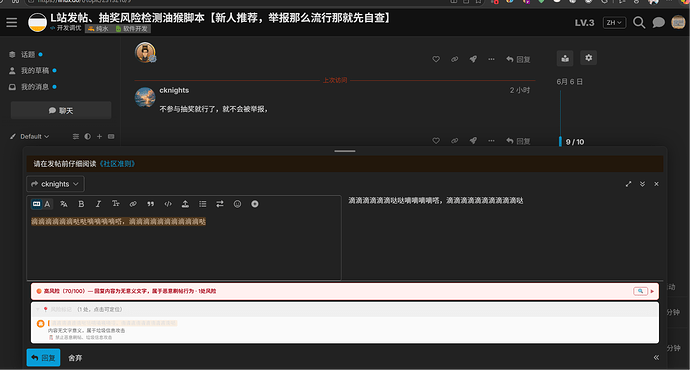Image resolution: width=690 pixels, height=370 pixels.
Task: Open the text size toolbar option
Action: [116, 204]
